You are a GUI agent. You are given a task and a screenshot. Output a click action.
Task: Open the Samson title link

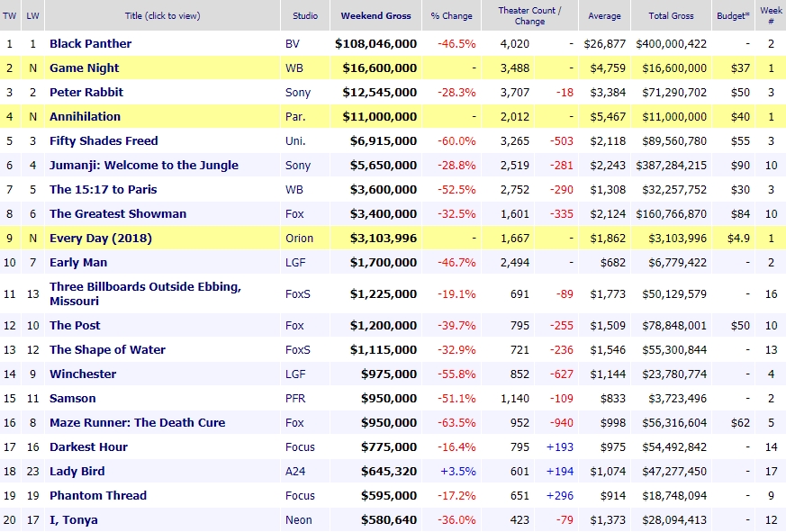pyautogui.click(x=72, y=399)
